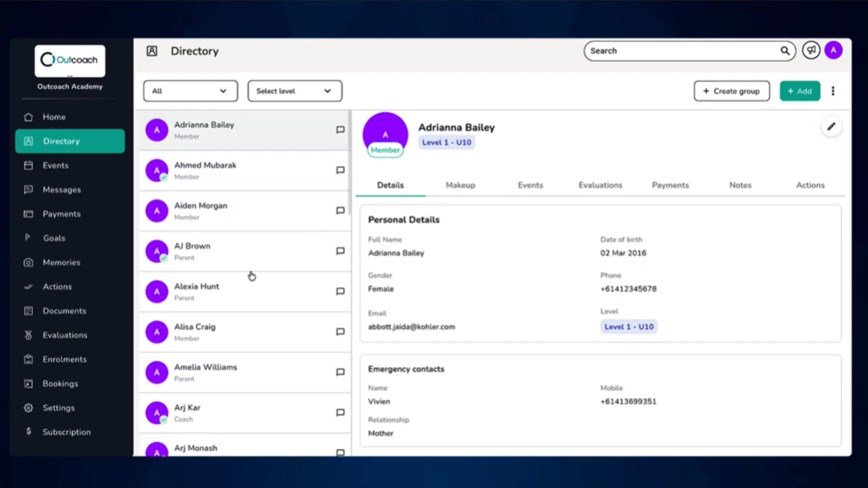Viewport: 868px width, 488px height.
Task: Click the email abbott.jaida@kohler.com
Action: pos(411,327)
